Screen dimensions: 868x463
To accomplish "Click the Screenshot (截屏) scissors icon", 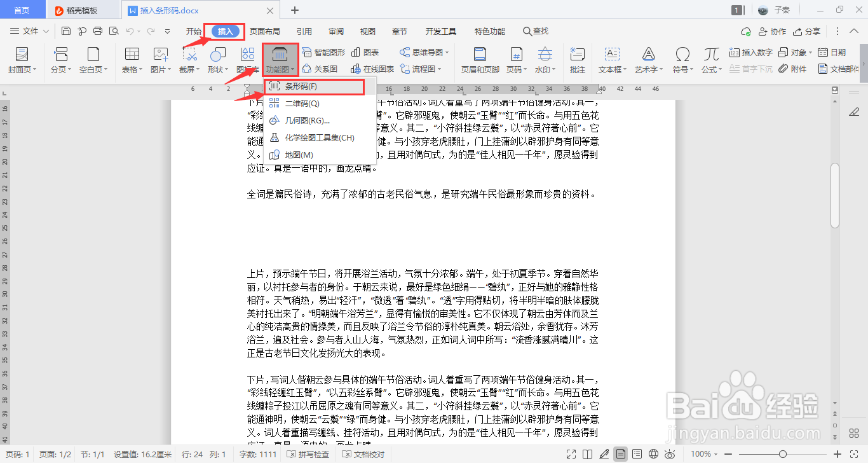I will (x=189, y=54).
